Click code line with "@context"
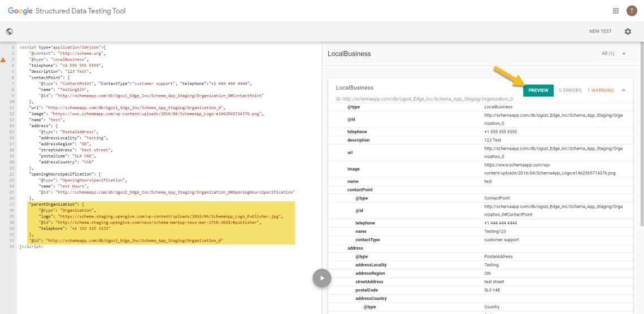Image resolution: width=644 pixels, height=314 pixels. coord(68,53)
